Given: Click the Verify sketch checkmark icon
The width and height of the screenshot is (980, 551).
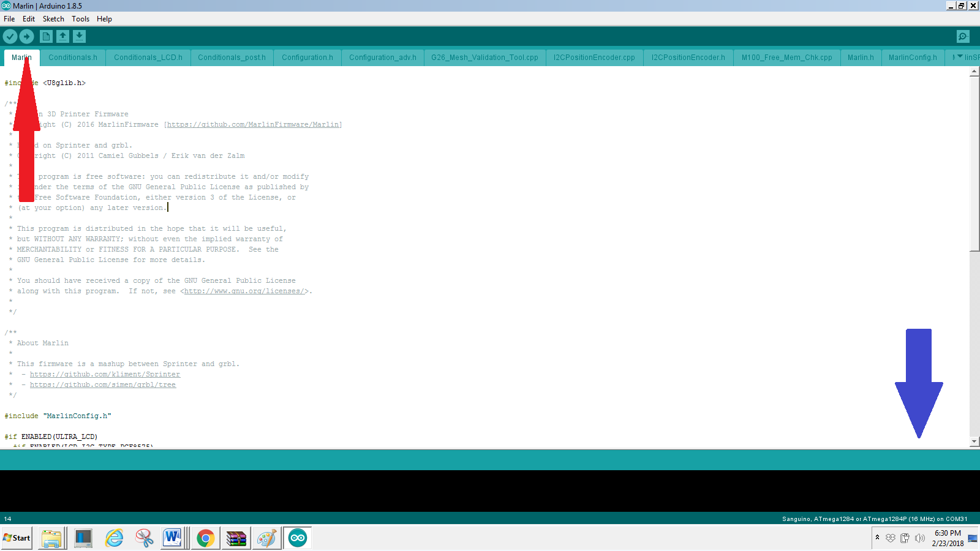Looking at the screenshot, I should click(x=10, y=37).
